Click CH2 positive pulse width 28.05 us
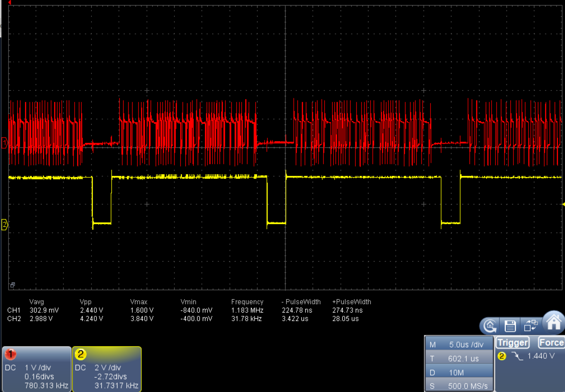The height and width of the screenshot is (392, 565). pyautogui.click(x=345, y=319)
